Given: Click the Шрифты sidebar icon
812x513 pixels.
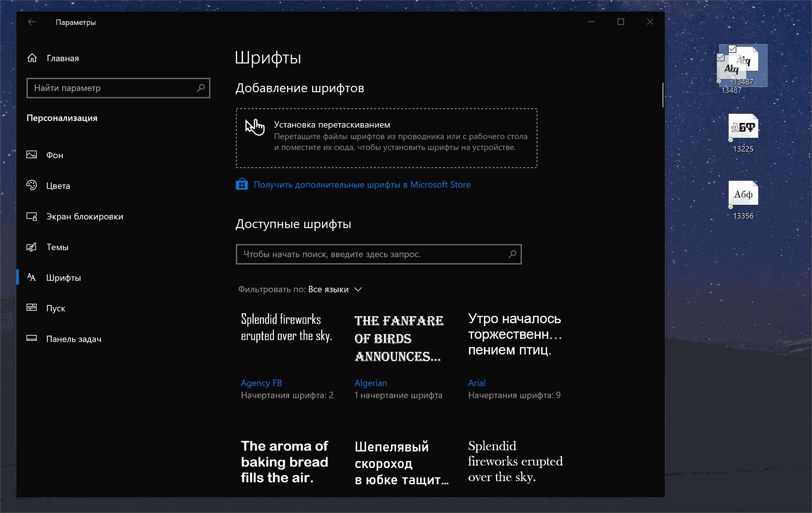Looking at the screenshot, I should point(31,278).
